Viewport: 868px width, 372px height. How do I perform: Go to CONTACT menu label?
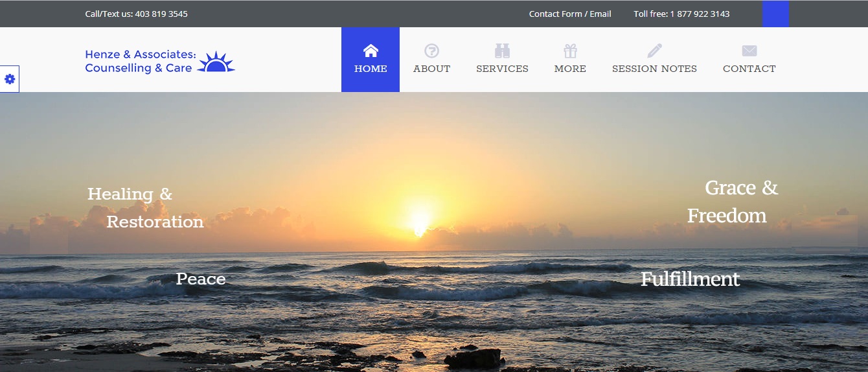(x=749, y=69)
